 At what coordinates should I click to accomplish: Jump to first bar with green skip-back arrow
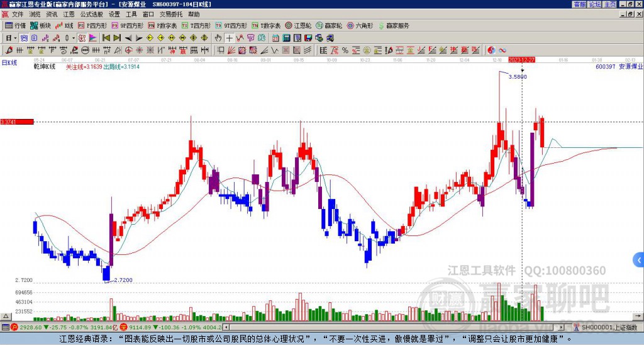coord(106,38)
